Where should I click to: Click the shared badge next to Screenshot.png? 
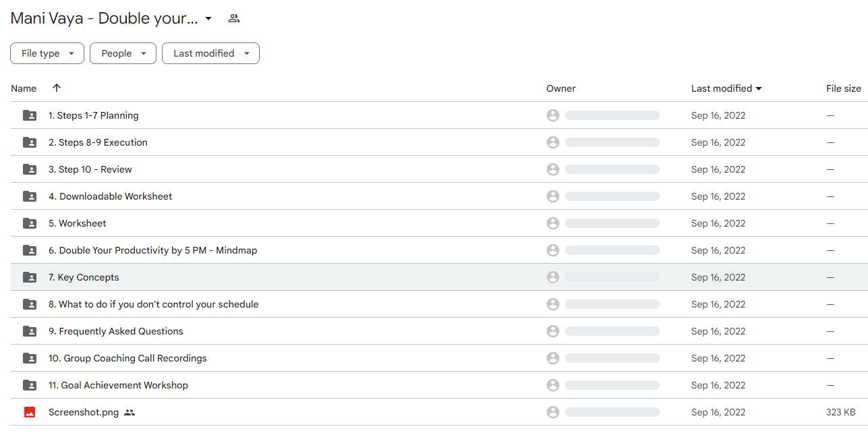[129, 412]
